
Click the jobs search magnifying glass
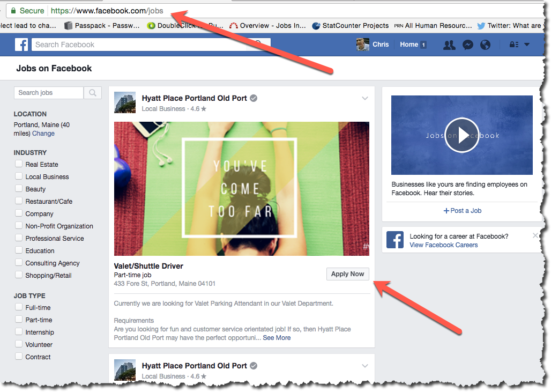coord(92,92)
